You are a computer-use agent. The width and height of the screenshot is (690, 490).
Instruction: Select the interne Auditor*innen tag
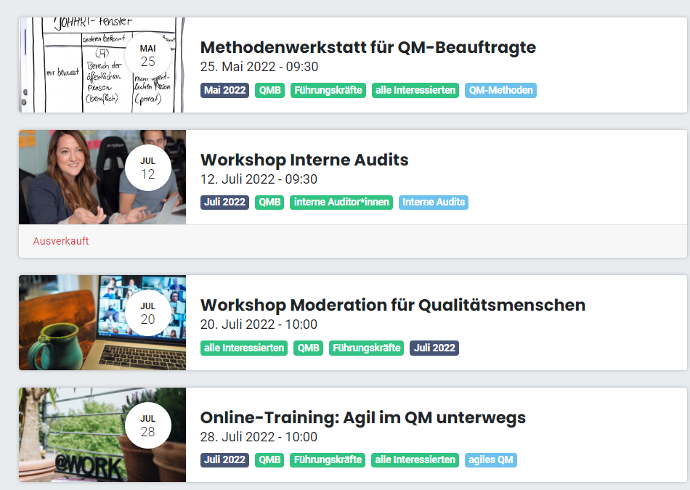coord(342,202)
